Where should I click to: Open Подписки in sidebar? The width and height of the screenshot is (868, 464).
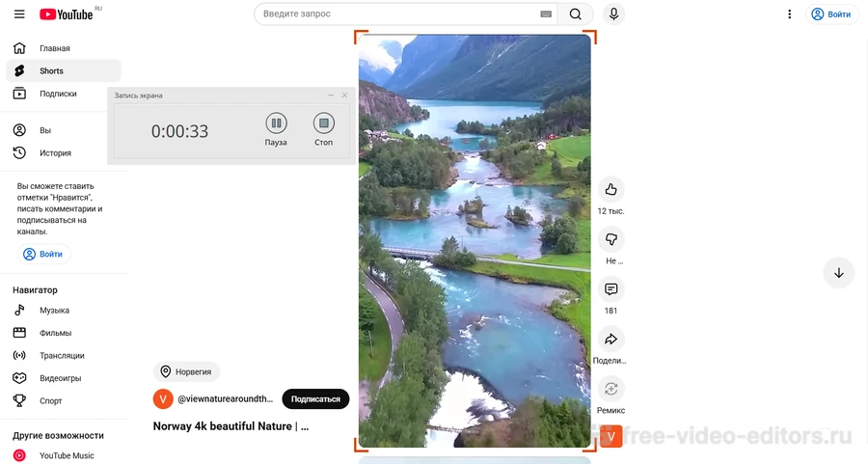pyautogui.click(x=58, y=94)
